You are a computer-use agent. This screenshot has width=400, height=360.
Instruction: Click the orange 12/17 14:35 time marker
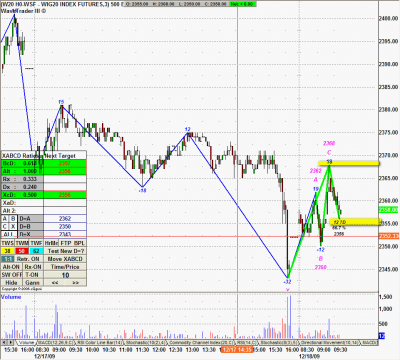click(237, 350)
